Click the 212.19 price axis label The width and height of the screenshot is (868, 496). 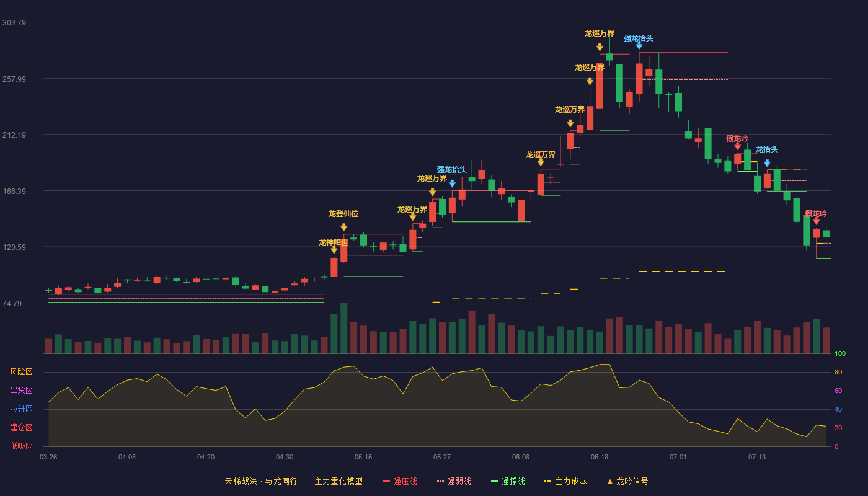tap(14, 135)
